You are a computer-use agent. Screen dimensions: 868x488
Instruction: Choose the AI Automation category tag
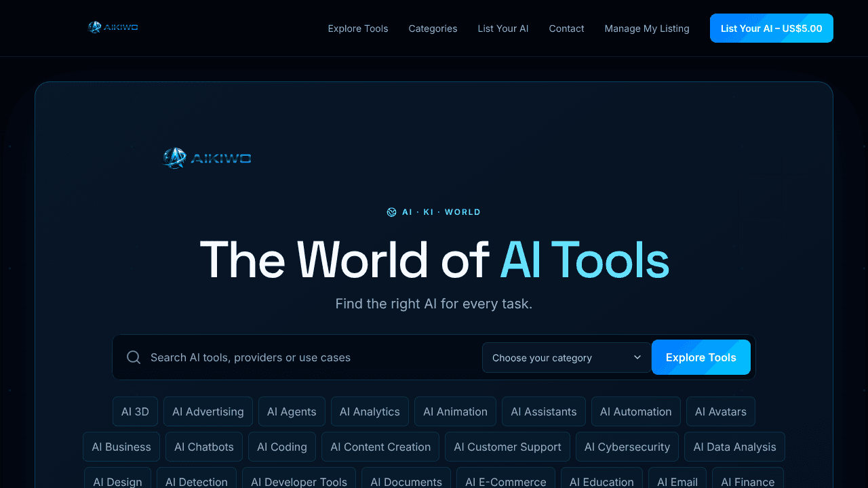click(x=636, y=411)
